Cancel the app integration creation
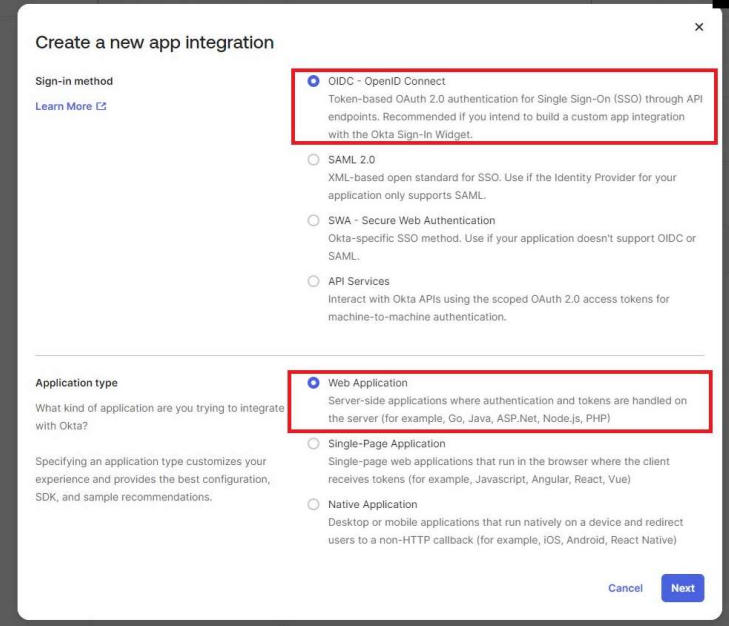729x626 pixels. click(x=625, y=588)
